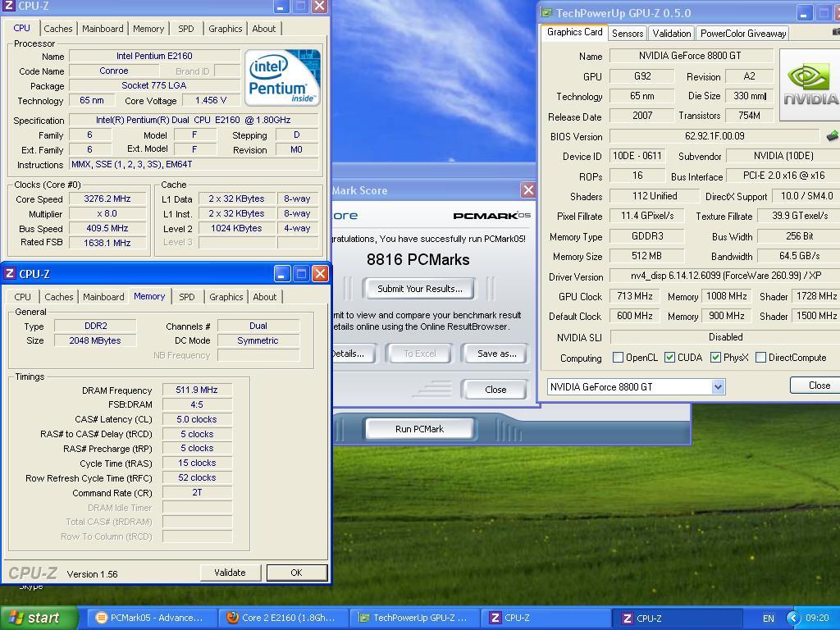Enable the DirectCompute checkbox
This screenshot has width=840, height=630.
pos(760,358)
